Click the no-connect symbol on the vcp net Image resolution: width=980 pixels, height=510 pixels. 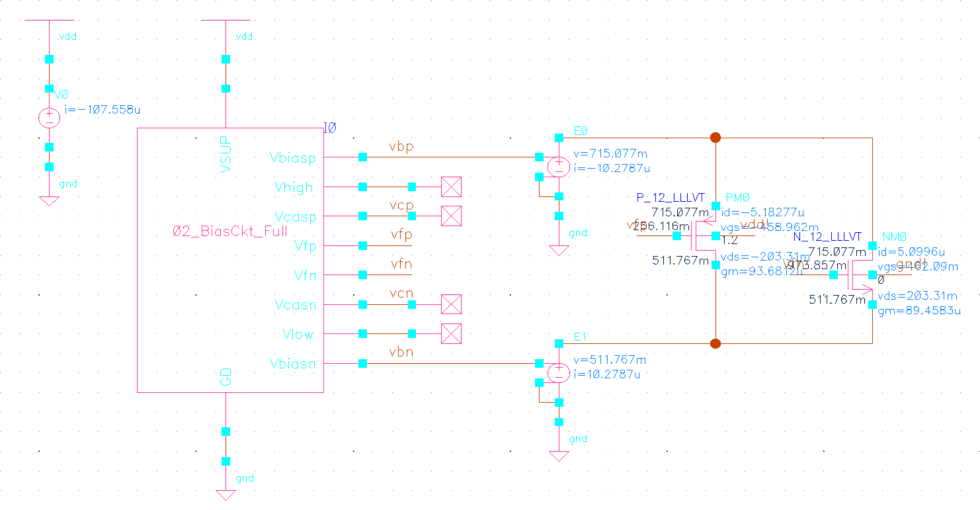click(451, 216)
